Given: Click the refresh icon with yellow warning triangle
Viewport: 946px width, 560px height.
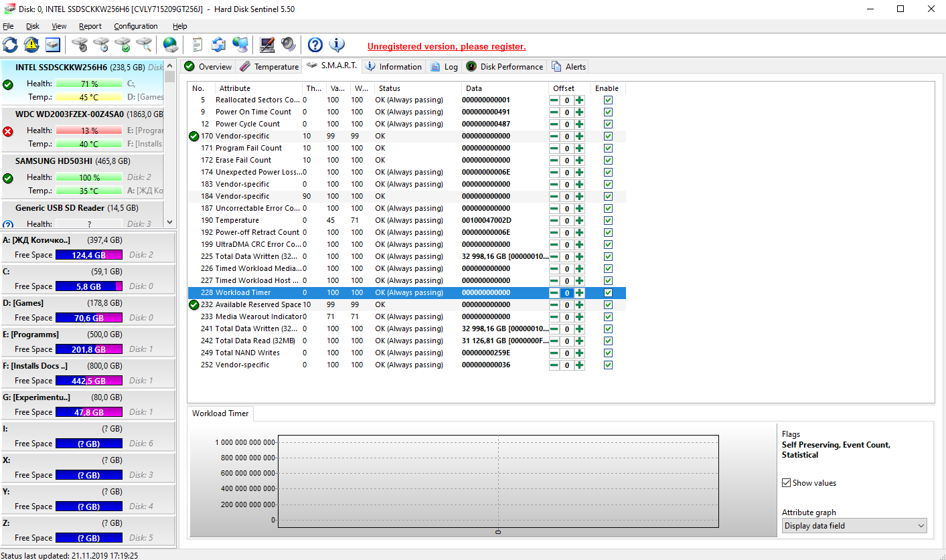Looking at the screenshot, I should pyautogui.click(x=31, y=45).
